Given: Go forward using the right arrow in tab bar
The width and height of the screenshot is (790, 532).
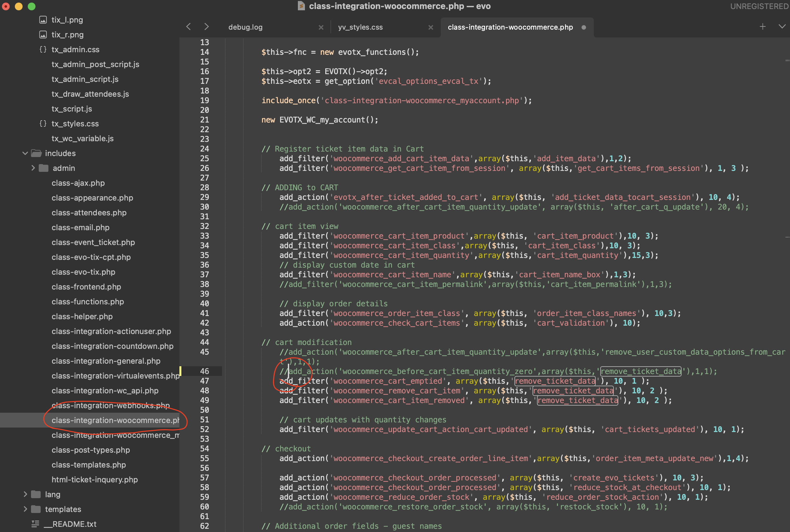Looking at the screenshot, I should click(x=207, y=27).
